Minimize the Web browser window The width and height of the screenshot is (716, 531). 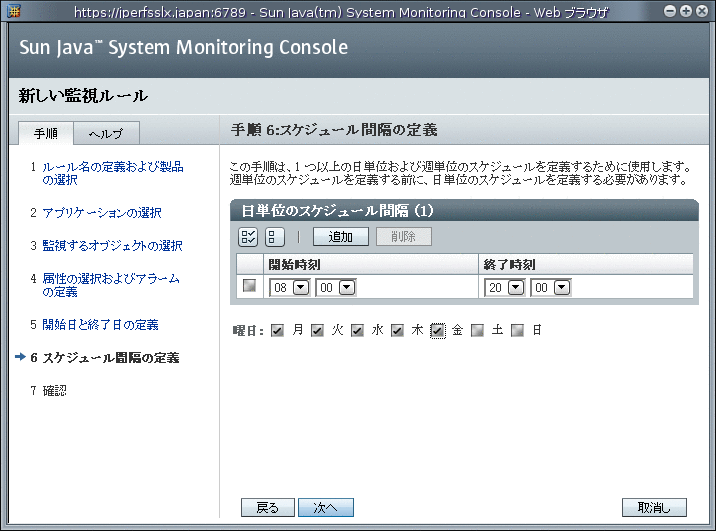[669, 11]
